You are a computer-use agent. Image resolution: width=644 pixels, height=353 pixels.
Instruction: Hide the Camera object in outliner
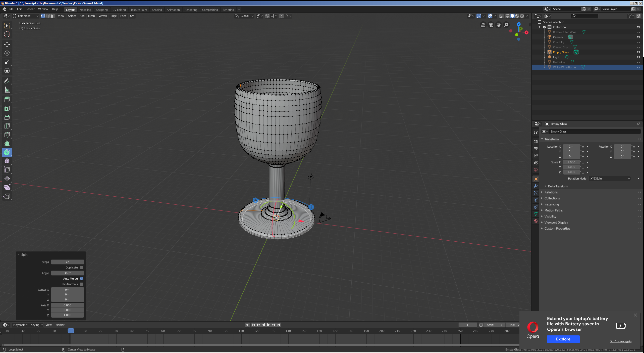(638, 37)
